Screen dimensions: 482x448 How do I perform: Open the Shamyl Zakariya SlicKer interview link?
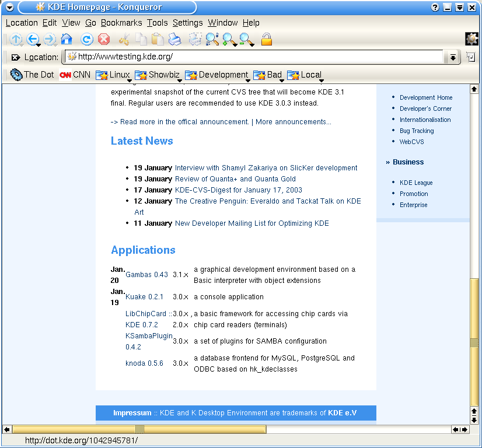266,168
